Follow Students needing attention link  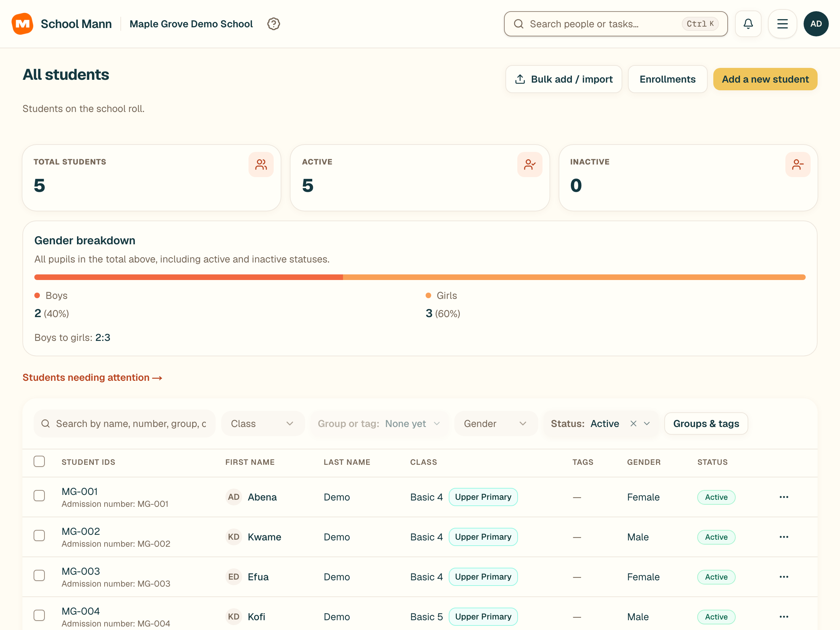coord(92,377)
